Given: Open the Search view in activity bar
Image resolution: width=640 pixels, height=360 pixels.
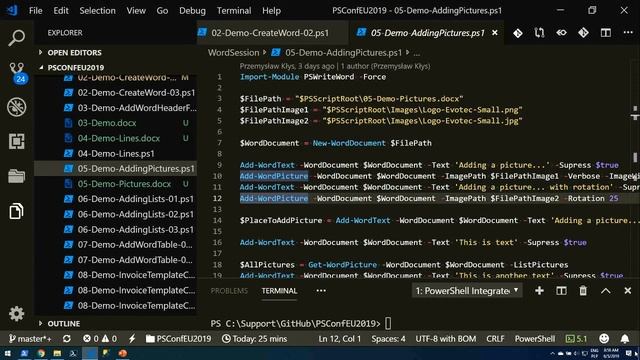Looking at the screenshot, I should pos(16,38).
